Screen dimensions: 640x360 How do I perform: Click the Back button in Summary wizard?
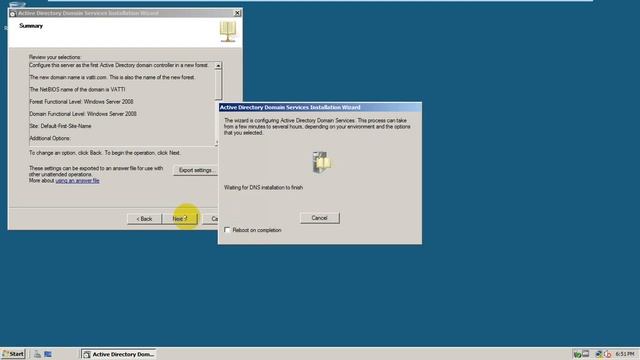click(x=144, y=219)
